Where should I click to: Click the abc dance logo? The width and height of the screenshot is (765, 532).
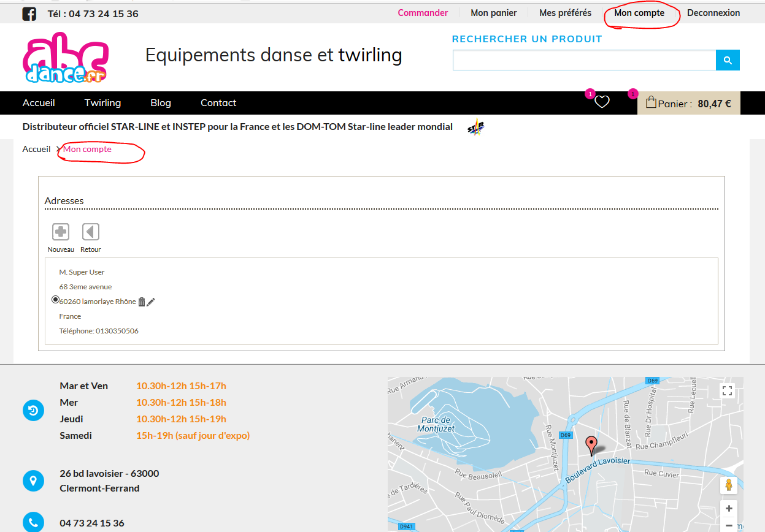(66, 58)
